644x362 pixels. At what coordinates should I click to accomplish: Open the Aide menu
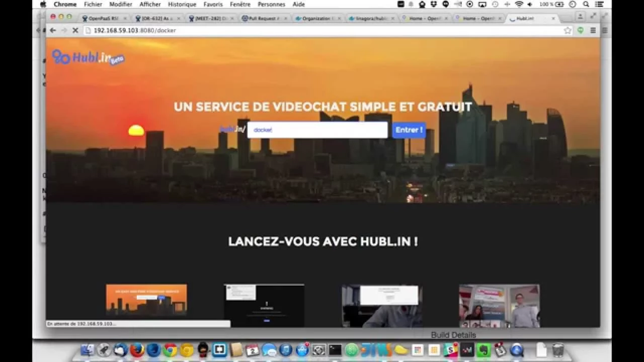pyautogui.click(x=299, y=4)
